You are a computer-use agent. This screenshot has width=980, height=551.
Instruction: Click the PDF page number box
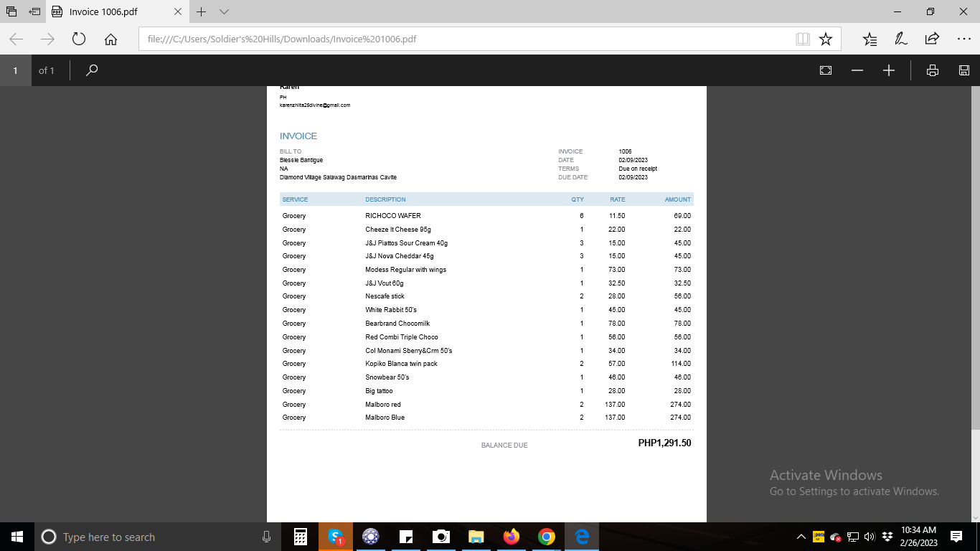pos(15,70)
